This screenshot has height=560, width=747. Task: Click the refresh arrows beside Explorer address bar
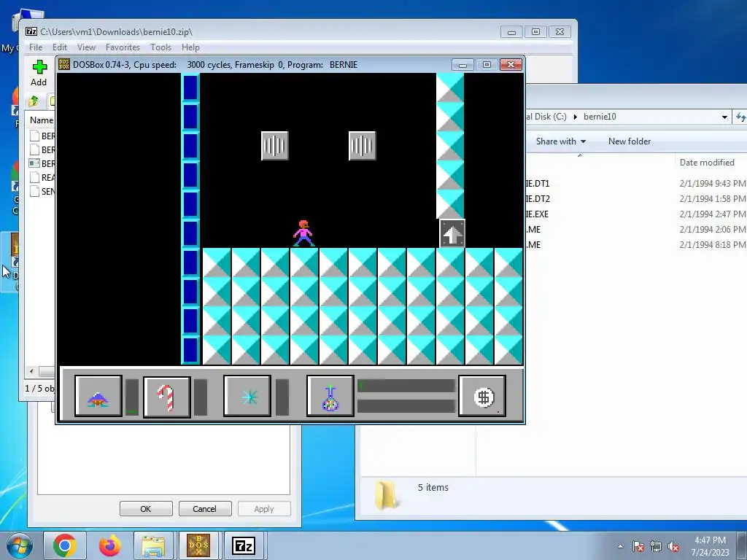[x=740, y=117]
